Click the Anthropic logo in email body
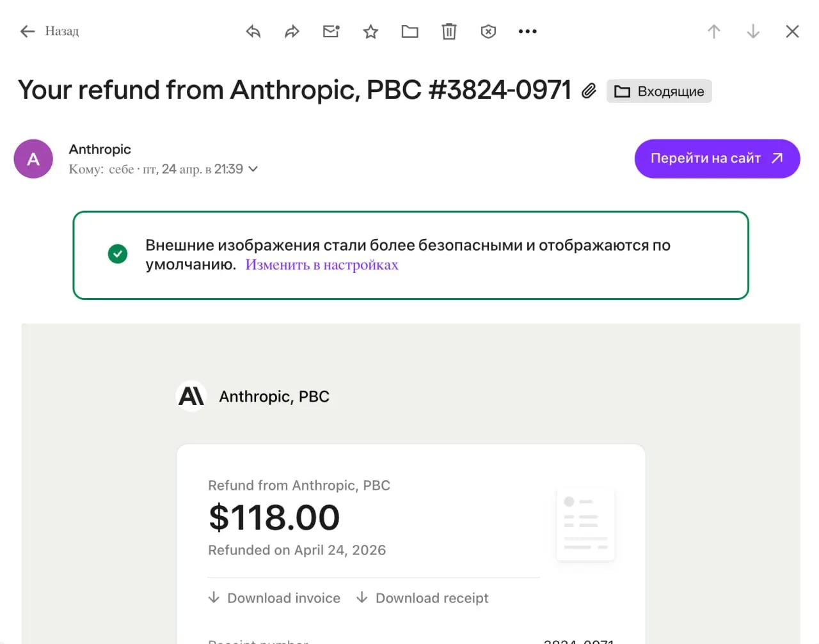Image resolution: width=819 pixels, height=644 pixels. (x=191, y=397)
